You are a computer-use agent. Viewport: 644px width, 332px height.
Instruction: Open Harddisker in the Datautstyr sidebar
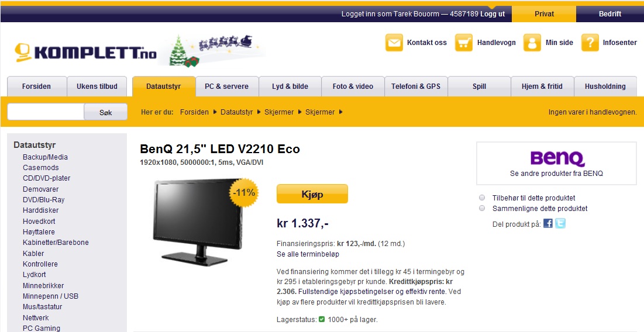(41, 210)
